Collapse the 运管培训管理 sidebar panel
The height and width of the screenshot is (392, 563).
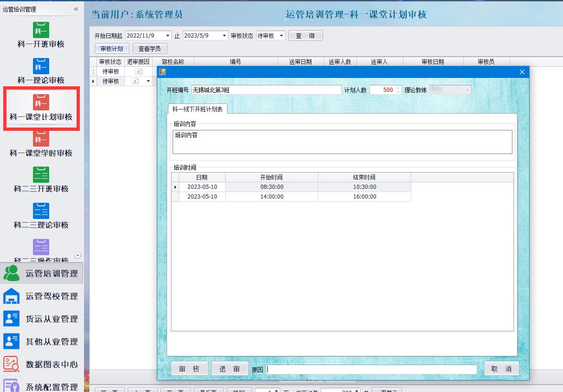(x=76, y=9)
